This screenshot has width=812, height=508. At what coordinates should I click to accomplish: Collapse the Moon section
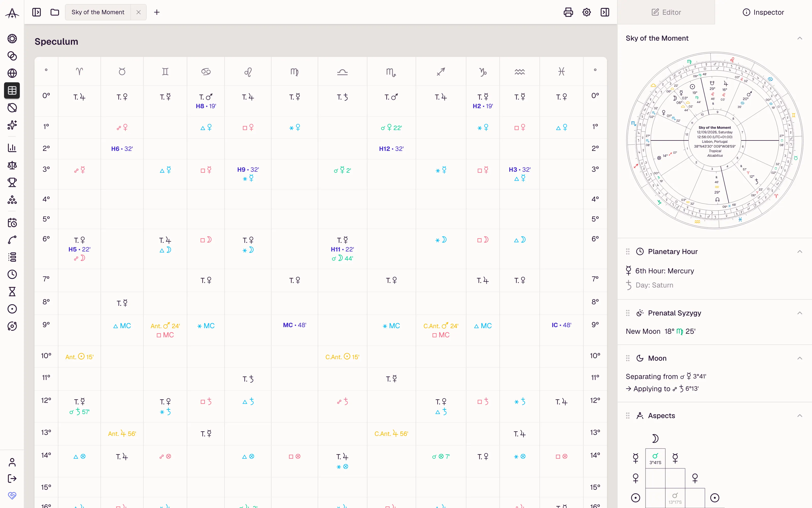[x=800, y=358]
